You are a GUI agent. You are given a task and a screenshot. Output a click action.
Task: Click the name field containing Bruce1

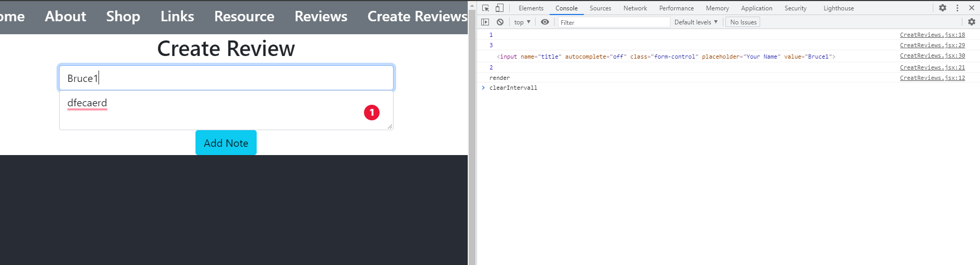(x=226, y=78)
